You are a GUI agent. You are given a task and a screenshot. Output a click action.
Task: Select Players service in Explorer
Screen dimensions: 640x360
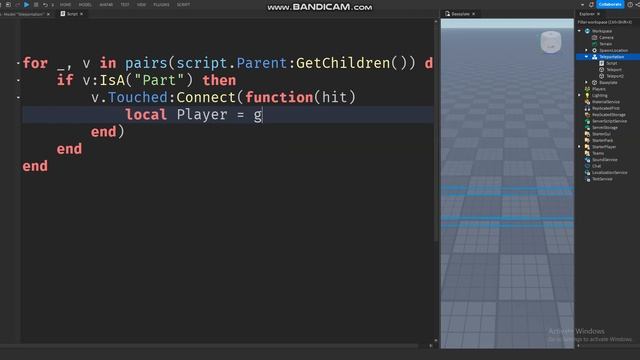599,89
